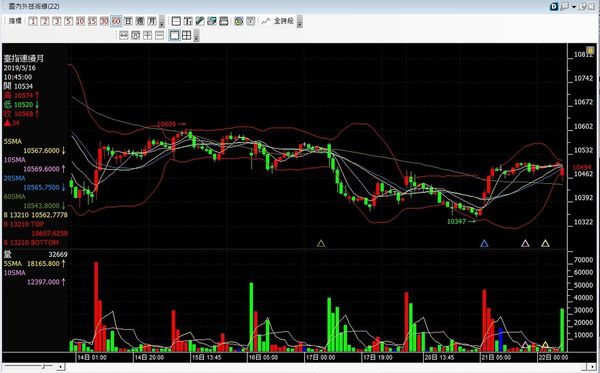Click the pin/link icon in title bar
This screenshot has height=373, width=600.
[583, 7]
